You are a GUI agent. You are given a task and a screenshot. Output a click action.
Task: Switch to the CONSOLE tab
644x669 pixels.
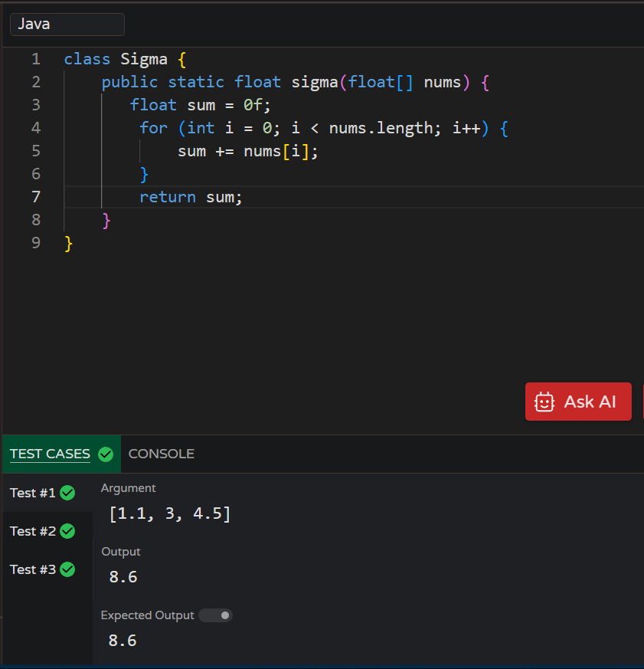coord(161,454)
